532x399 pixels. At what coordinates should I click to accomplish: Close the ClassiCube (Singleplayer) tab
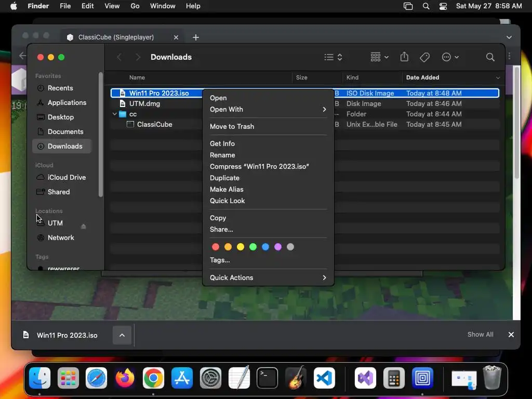(176, 37)
